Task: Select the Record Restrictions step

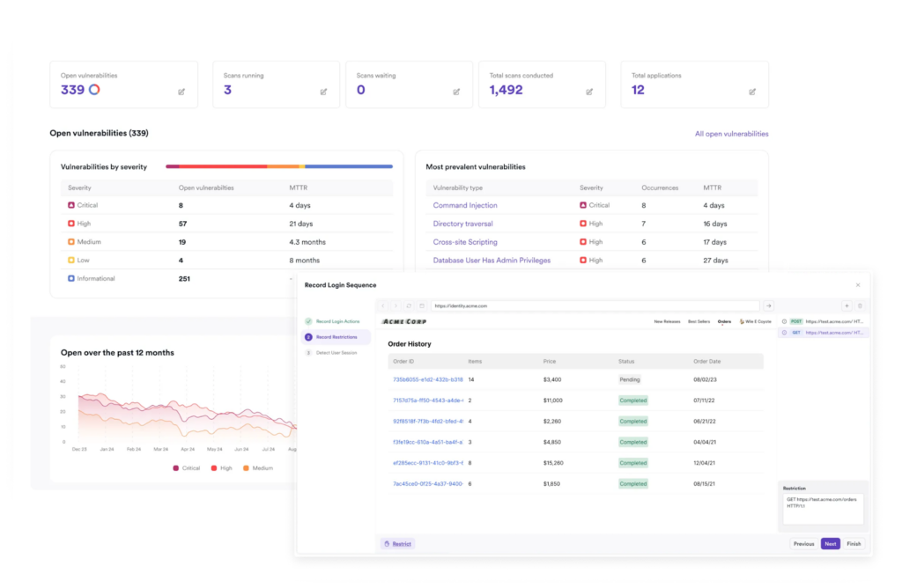Action: tap(337, 337)
